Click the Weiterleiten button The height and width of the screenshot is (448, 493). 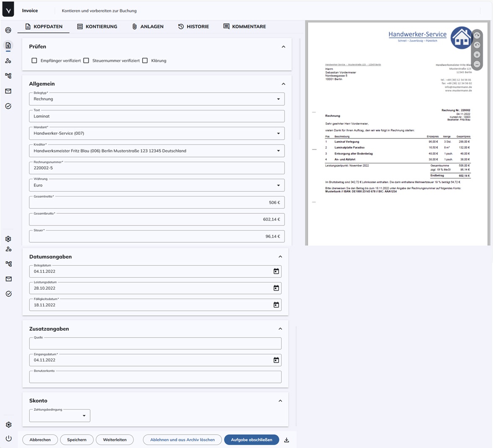point(115,440)
